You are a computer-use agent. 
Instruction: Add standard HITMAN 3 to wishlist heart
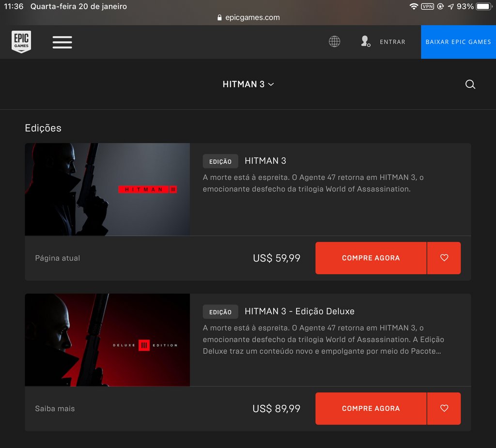(x=444, y=258)
